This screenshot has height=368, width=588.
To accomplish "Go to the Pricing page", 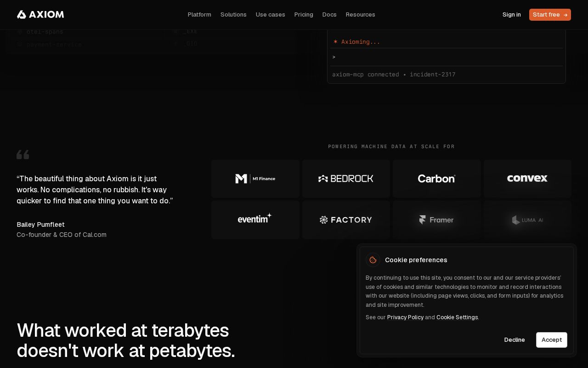I will coord(304,15).
